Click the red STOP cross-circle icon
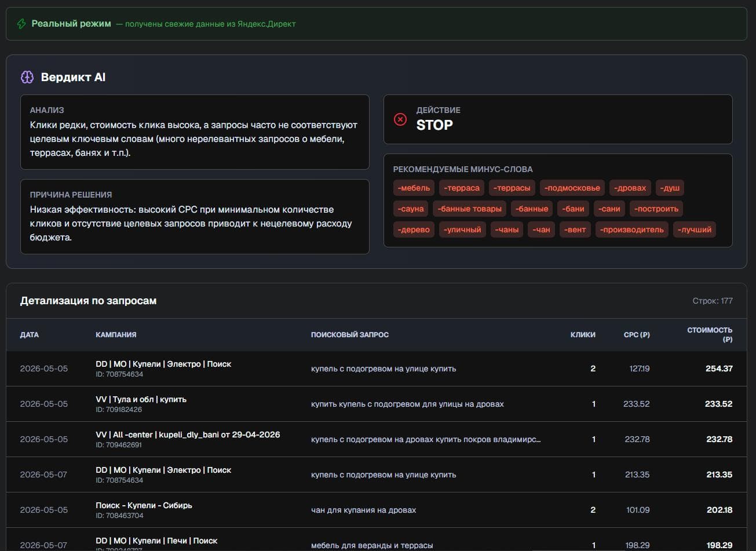The height and width of the screenshot is (551, 756). tap(400, 119)
